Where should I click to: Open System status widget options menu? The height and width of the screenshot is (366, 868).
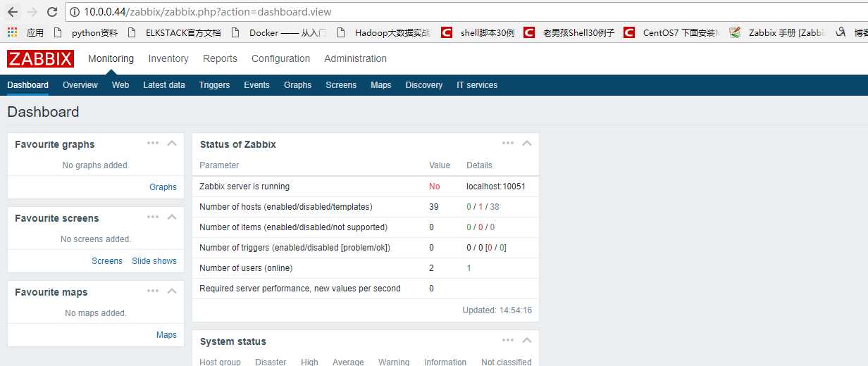[508, 340]
